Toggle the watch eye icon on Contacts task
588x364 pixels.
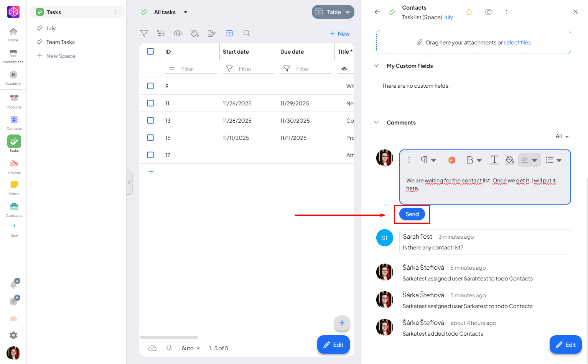488,12
